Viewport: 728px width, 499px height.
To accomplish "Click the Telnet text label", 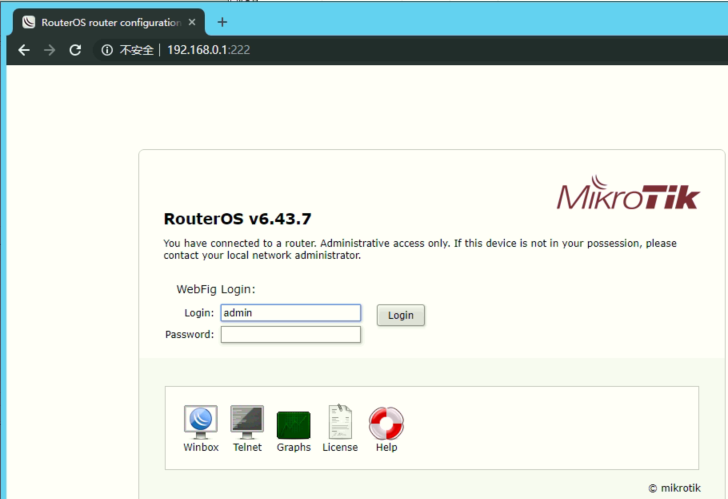I will point(247,447).
